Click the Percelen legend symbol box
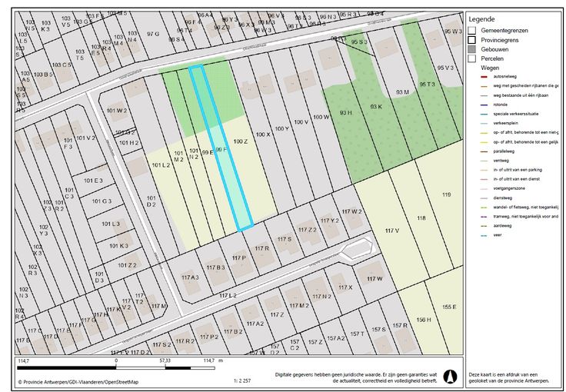 [471, 58]
